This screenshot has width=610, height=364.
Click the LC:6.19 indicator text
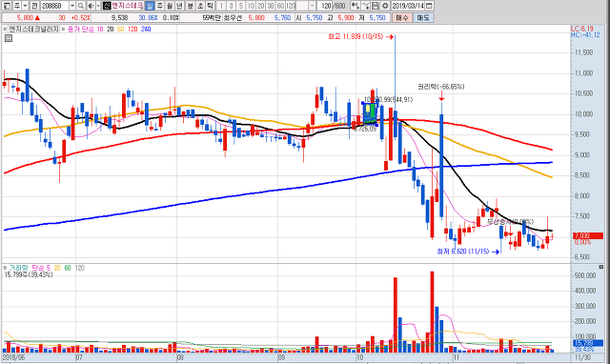coord(582,29)
